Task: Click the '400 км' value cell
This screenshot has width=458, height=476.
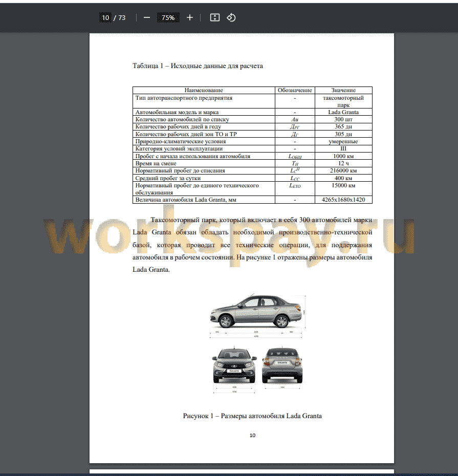Action: (343, 178)
